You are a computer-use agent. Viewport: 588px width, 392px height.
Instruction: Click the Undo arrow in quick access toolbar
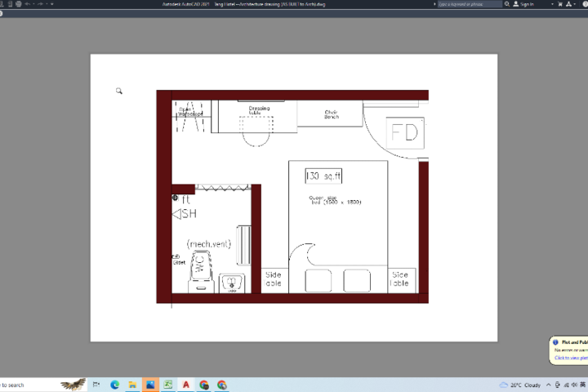[x=28, y=4]
